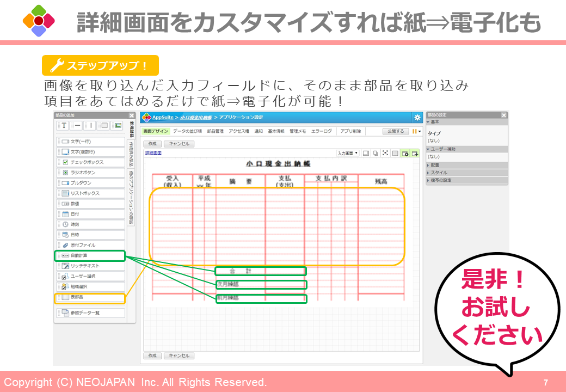The image size is (566, 392).
Task: Select the 添付ファイル attachment part
Action: pyautogui.click(x=90, y=245)
